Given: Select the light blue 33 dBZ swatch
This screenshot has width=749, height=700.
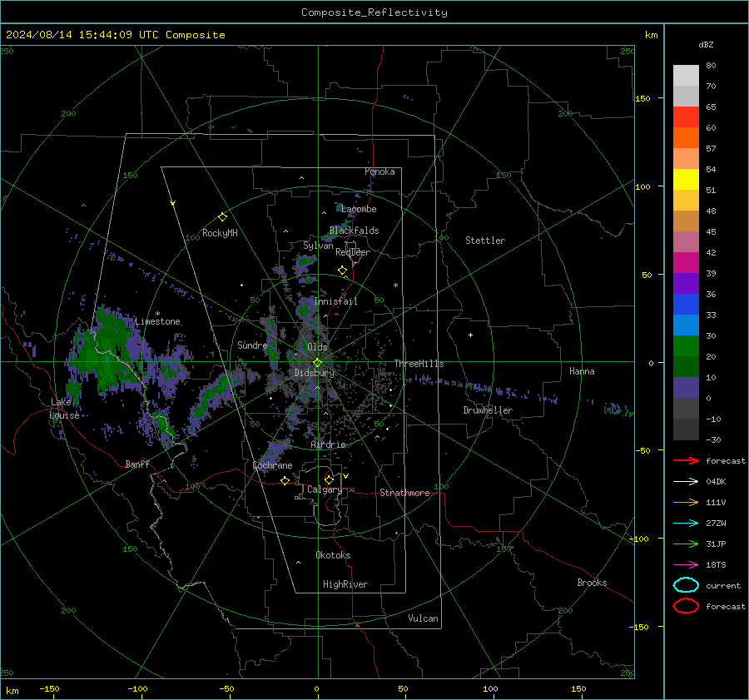Looking at the screenshot, I should (686, 325).
